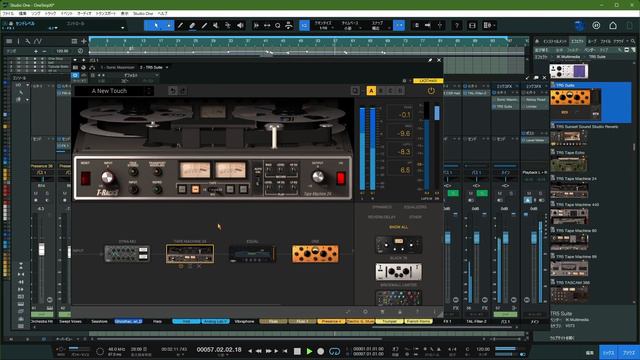Toggle plug-in activate button in device header
640x360 pixels.
pos(75,76)
